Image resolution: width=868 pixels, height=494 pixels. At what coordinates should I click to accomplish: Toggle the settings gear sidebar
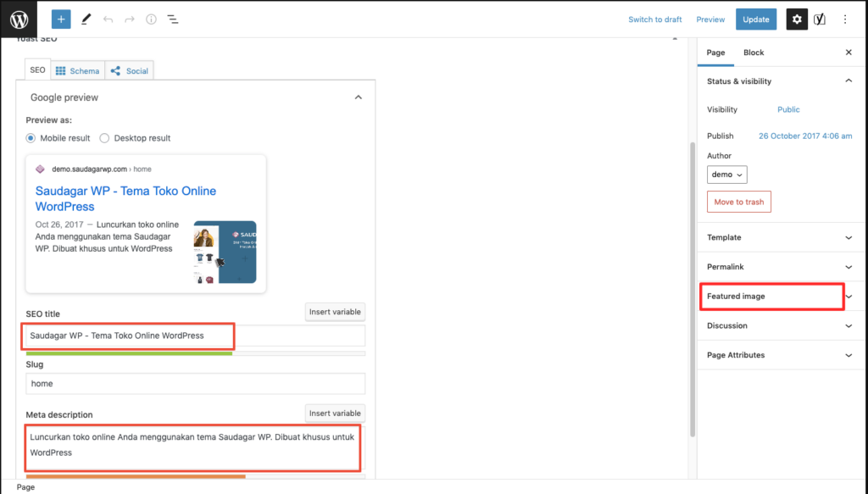pyautogui.click(x=797, y=19)
